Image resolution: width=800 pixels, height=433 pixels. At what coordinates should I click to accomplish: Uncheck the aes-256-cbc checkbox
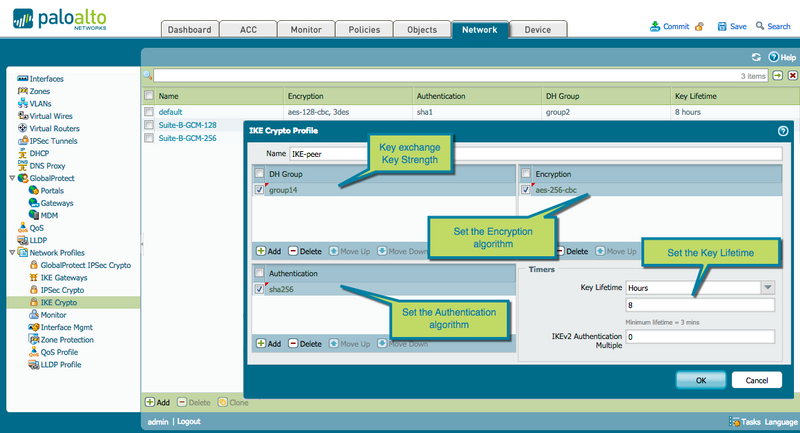point(526,190)
